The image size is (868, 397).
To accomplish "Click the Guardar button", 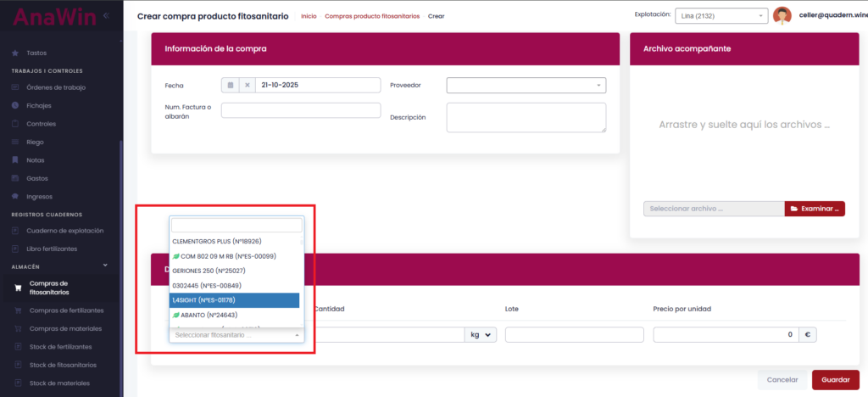I will click(835, 380).
